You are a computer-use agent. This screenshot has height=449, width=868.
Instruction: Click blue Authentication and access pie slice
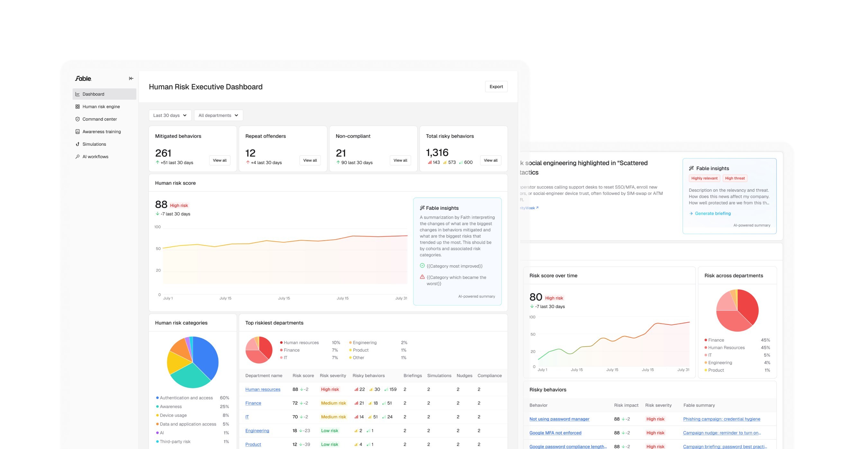[x=206, y=357]
